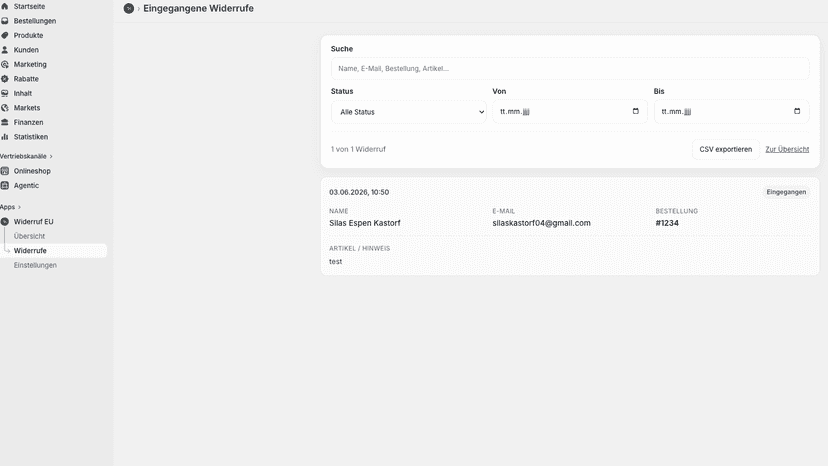Go to the Übersicht subpage
828x466 pixels.
29,236
